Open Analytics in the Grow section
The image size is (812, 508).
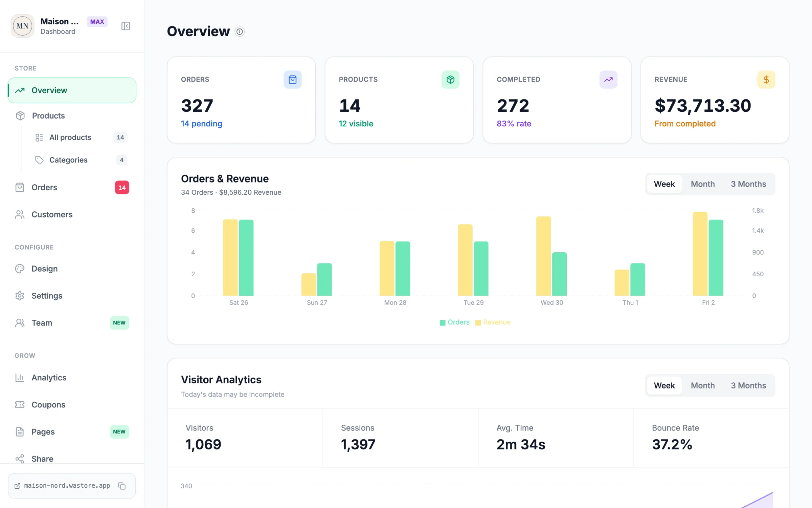pos(72,378)
